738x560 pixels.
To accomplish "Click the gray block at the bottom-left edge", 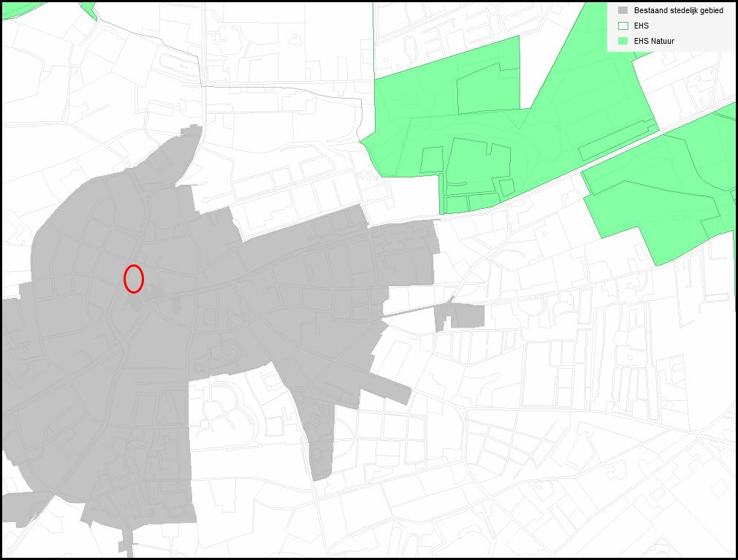I will tap(23, 509).
